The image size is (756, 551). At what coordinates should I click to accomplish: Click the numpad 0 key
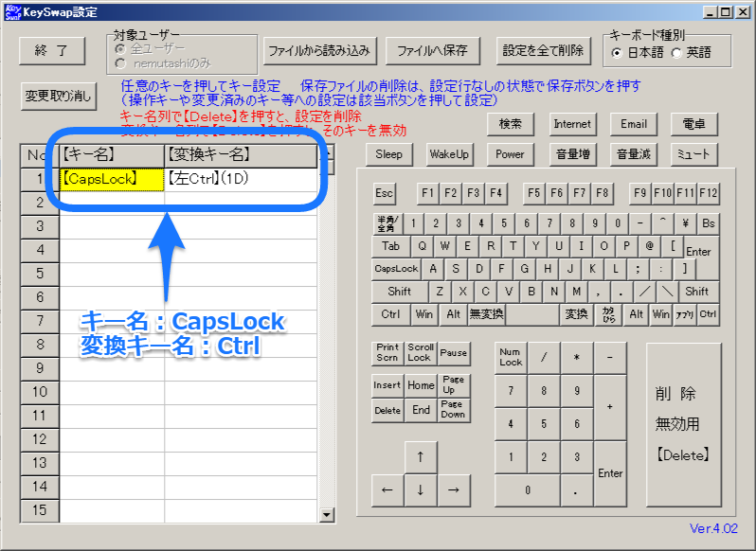click(528, 490)
